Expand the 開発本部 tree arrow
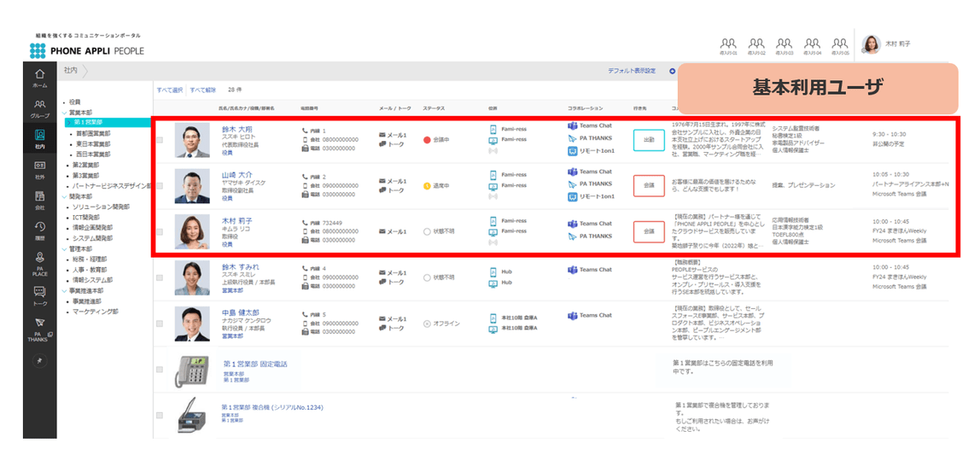 pos(64,196)
